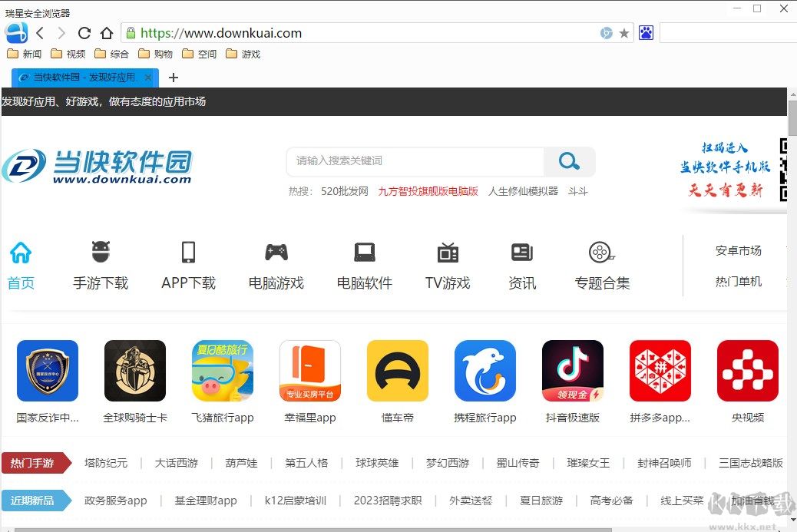Select the 当快软件园 - 发现好应用 tab
The width and height of the screenshot is (797, 532).
(x=85, y=78)
